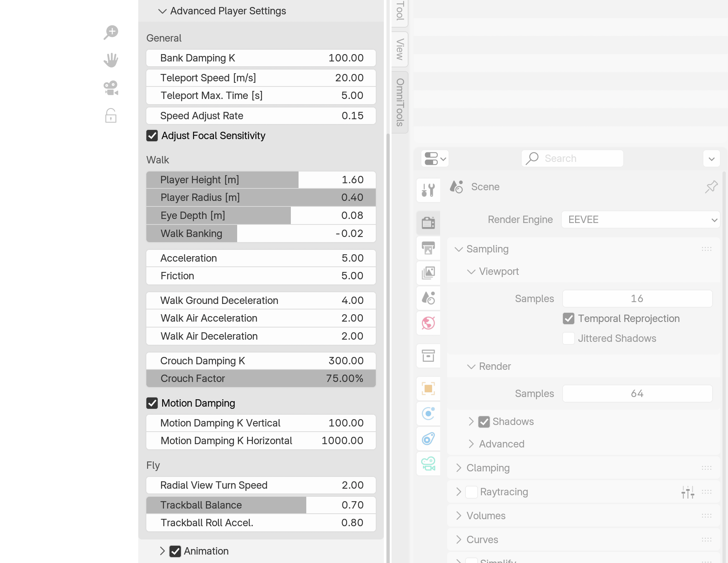Disable Temporal Reprojection checkbox
Screen dimensions: 728x563
(568, 319)
